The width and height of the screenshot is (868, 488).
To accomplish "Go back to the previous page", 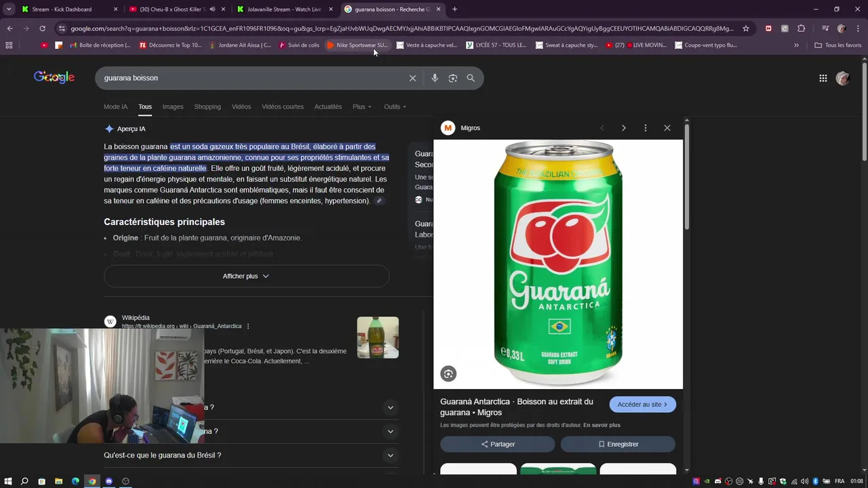I will (9, 28).
